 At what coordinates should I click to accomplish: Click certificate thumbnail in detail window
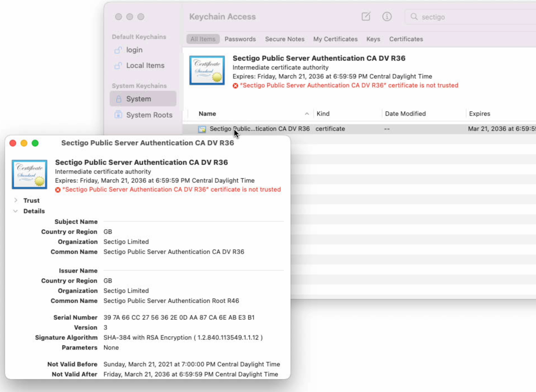[x=29, y=175]
